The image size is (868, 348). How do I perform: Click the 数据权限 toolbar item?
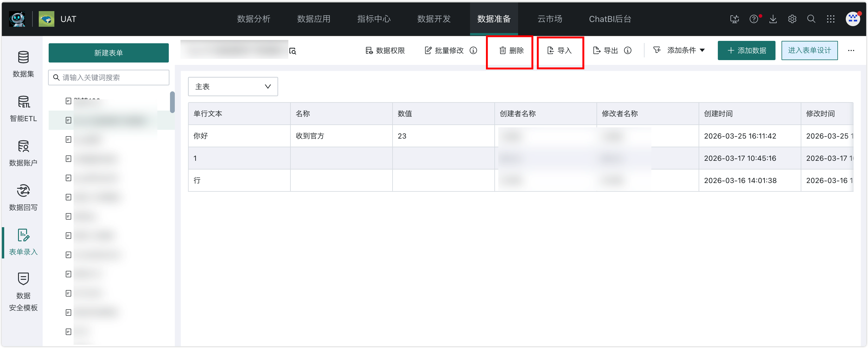coord(385,50)
